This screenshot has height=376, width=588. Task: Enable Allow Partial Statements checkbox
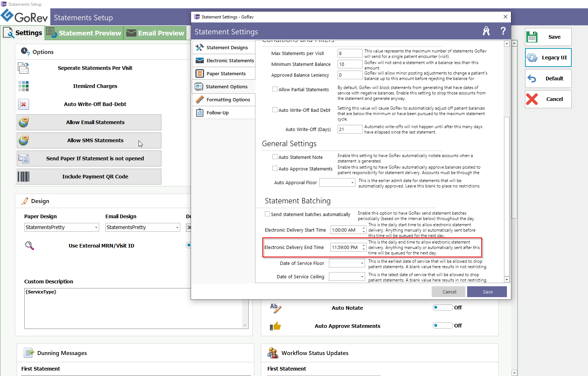[275, 89]
